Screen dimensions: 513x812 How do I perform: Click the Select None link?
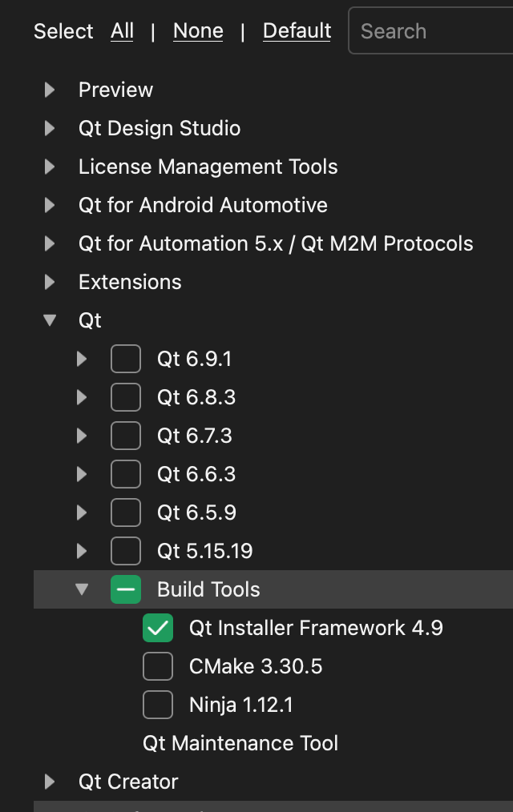pos(199,31)
